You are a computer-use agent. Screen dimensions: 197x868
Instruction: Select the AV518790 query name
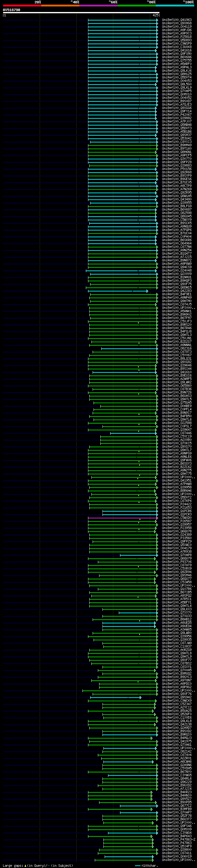[x=11, y=10]
